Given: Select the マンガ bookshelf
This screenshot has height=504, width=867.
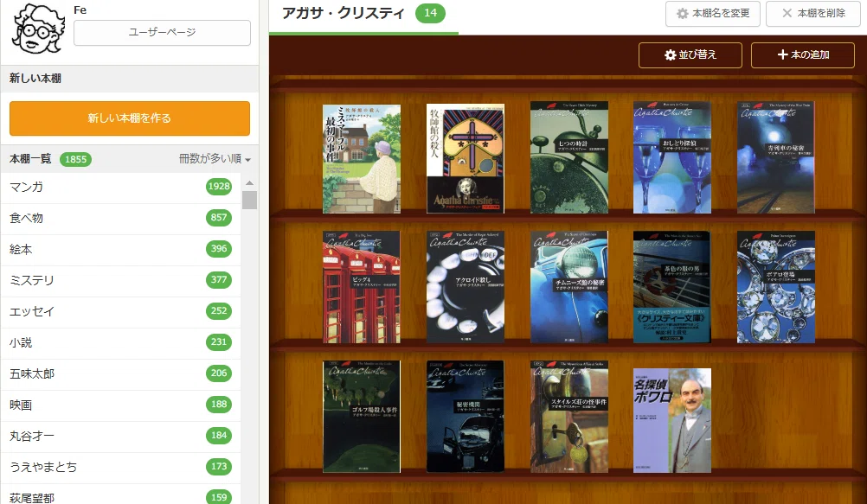Looking at the screenshot, I should (120, 187).
